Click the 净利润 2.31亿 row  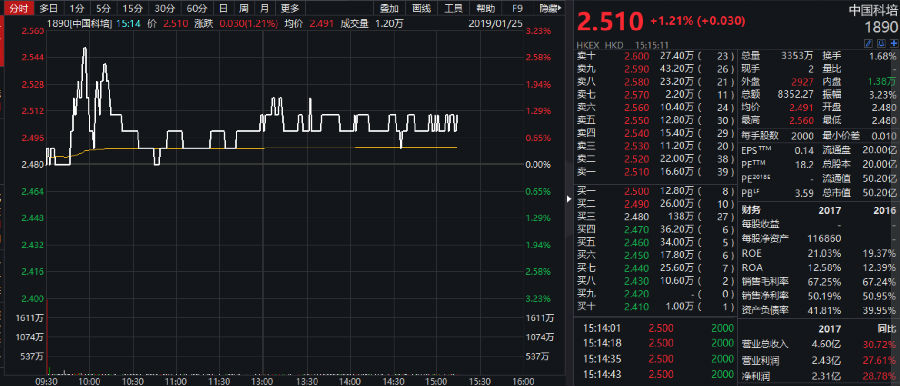click(x=819, y=375)
